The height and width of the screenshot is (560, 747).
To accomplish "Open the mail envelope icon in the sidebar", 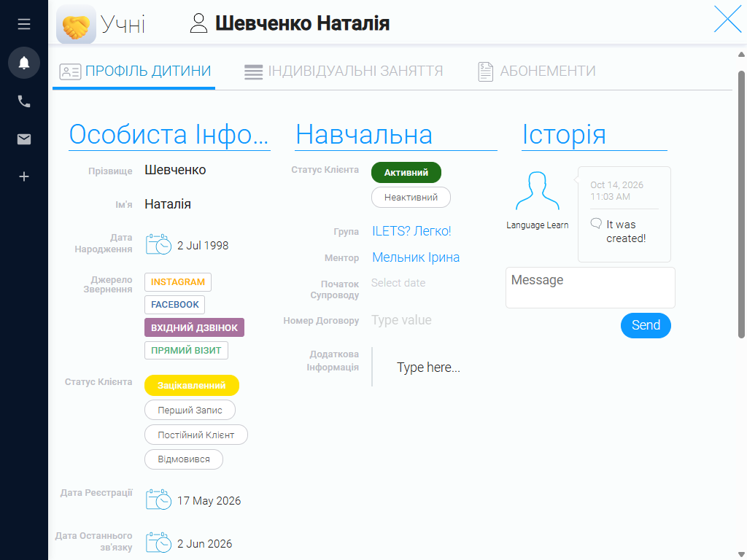I will pos(24,139).
